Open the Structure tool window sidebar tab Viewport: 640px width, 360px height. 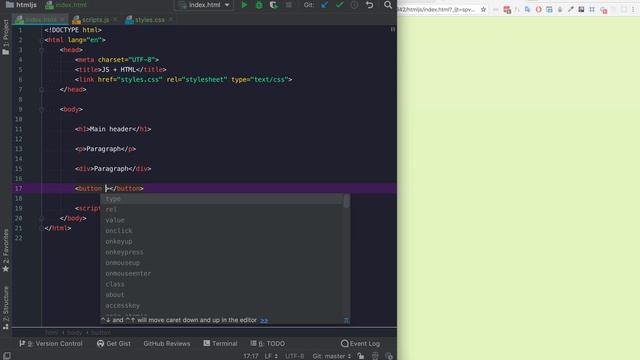(x=5, y=308)
